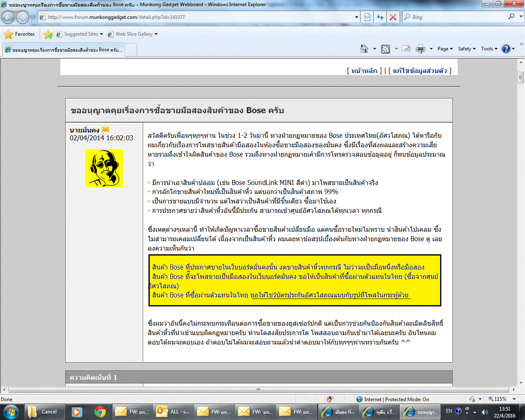525x420 pixels.
Task: Click the Home icon in the command bar
Action: [364, 49]
